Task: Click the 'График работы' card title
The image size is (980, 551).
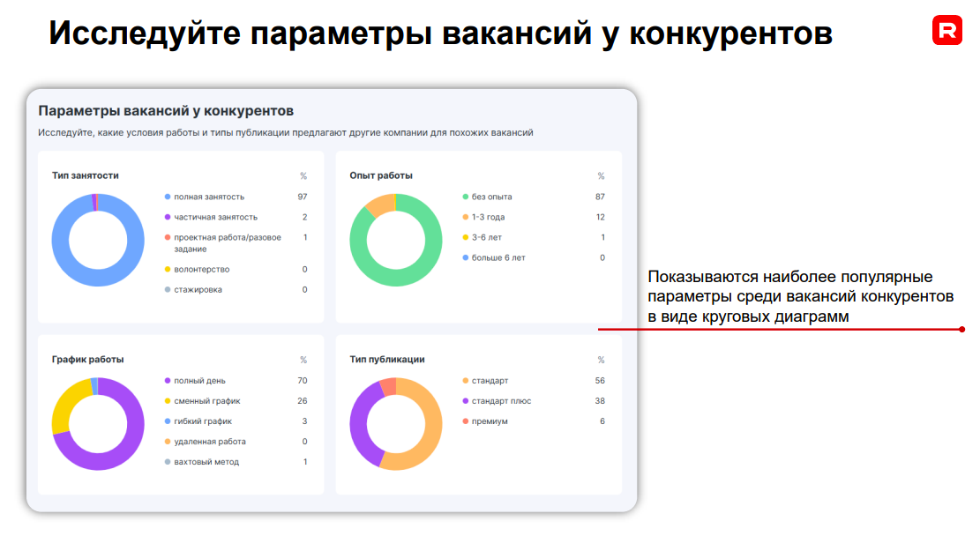Action: pyautogui.click(x=87, y=359)
